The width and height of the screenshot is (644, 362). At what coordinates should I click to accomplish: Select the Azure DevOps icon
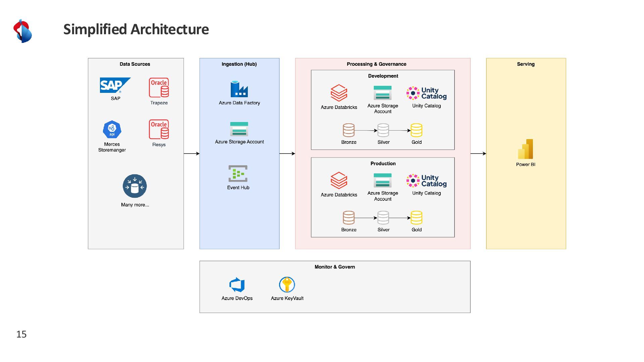click(x=237, y=285)
